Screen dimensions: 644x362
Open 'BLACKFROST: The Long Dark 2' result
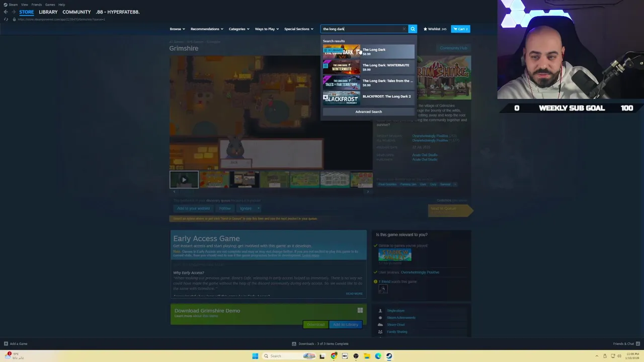(x=369, y=98)
